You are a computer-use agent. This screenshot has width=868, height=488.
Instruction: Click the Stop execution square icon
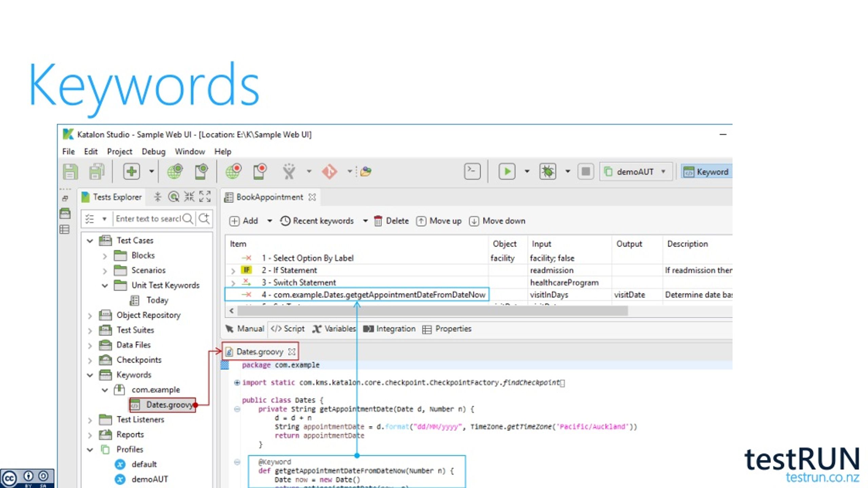[586, 171]
